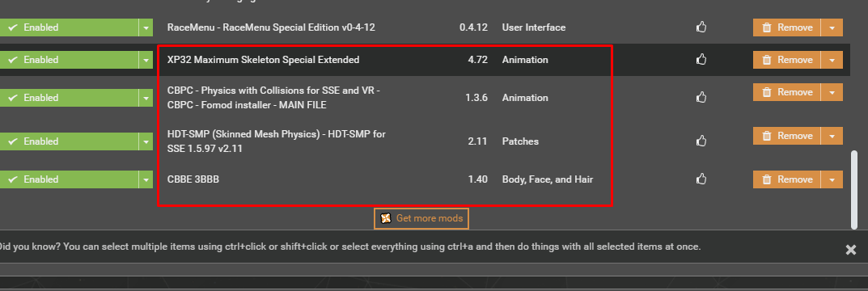Viewport: 868px width, 291px height.
Task: Toggle the CBBE 3BBB Enabled status button
Action: point(70,179)
